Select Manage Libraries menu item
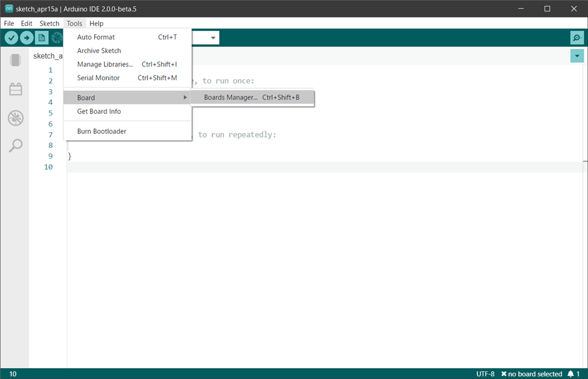The width and height of the screenshot is (588, 379). pyautogui.click(x=127, y=64)
